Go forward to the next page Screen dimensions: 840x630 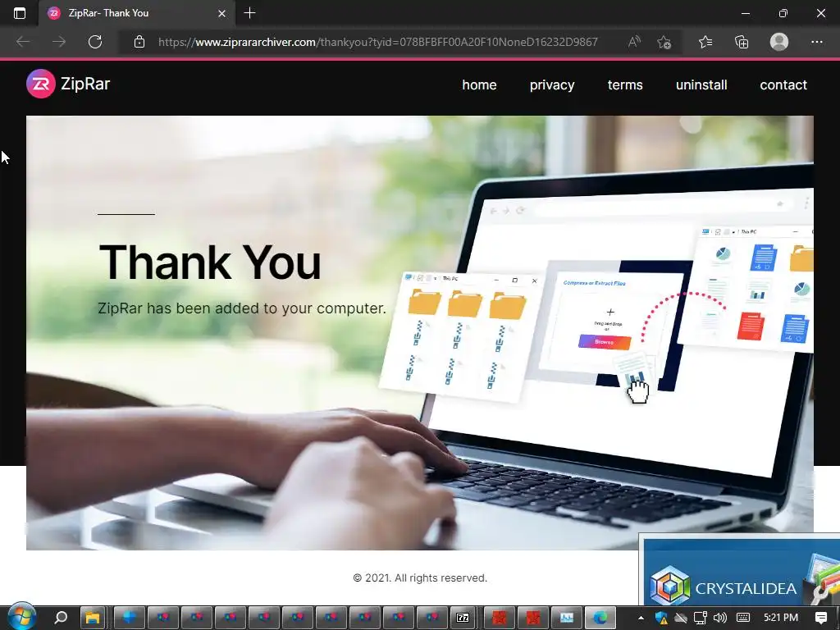tap(59, 42)
